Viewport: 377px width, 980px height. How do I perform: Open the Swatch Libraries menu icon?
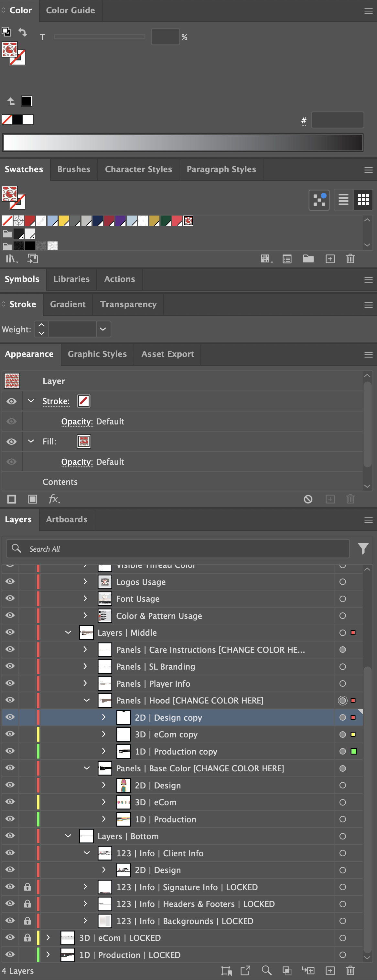[11, 259]
